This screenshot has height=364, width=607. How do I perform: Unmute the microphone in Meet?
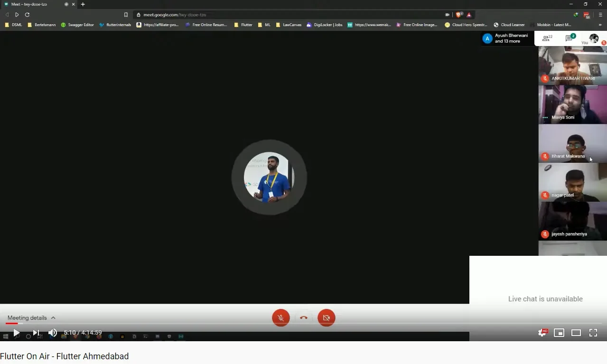[281, 317]
